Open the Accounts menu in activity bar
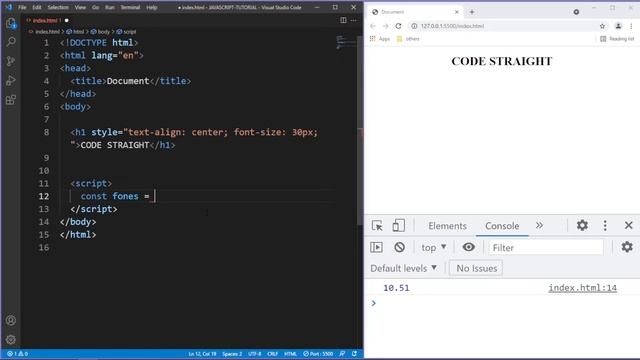The height and width of the screenshot is (360, 640). 11,320
